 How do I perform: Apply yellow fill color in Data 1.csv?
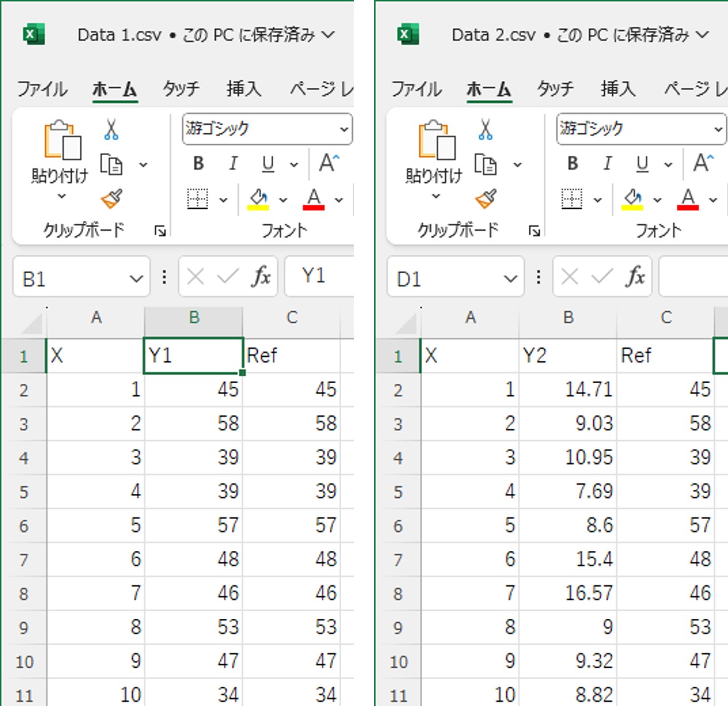coord(258,199)
